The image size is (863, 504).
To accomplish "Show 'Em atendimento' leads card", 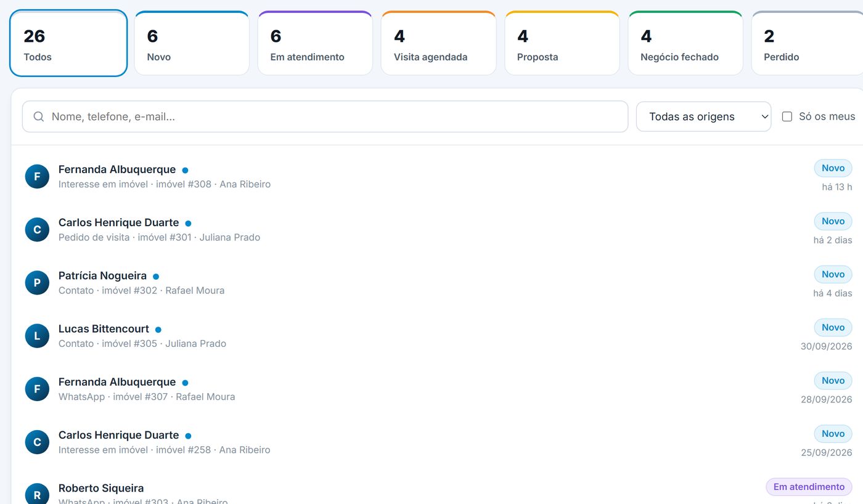I will click(x=315, y=43).
